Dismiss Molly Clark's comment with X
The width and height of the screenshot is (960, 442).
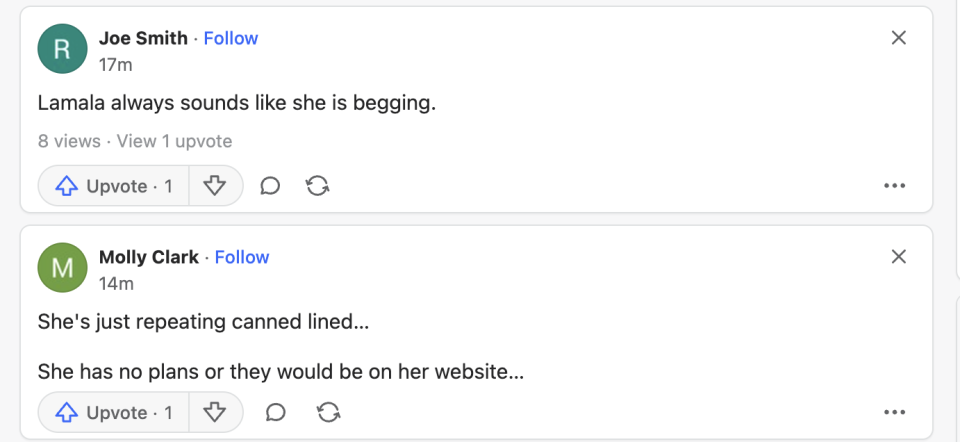[899, 257]
